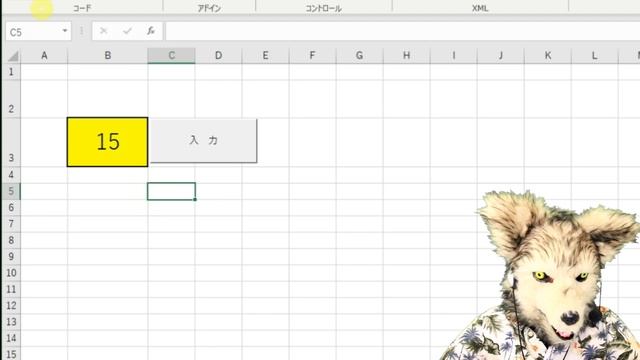
Task: Select row 13 header
Action: point(11,322)
